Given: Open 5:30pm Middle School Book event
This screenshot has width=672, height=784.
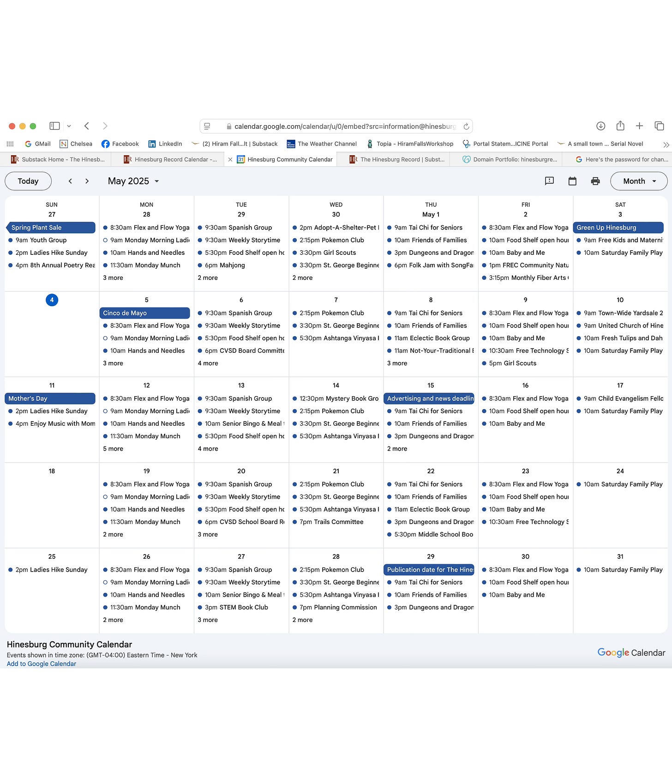Looking at the screenshot, I should point(430,535).
